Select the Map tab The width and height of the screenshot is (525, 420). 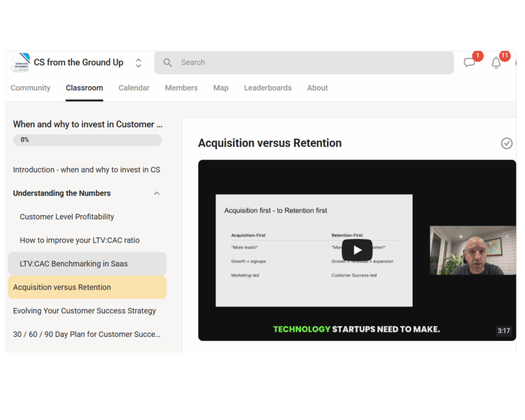coord(220,88)
